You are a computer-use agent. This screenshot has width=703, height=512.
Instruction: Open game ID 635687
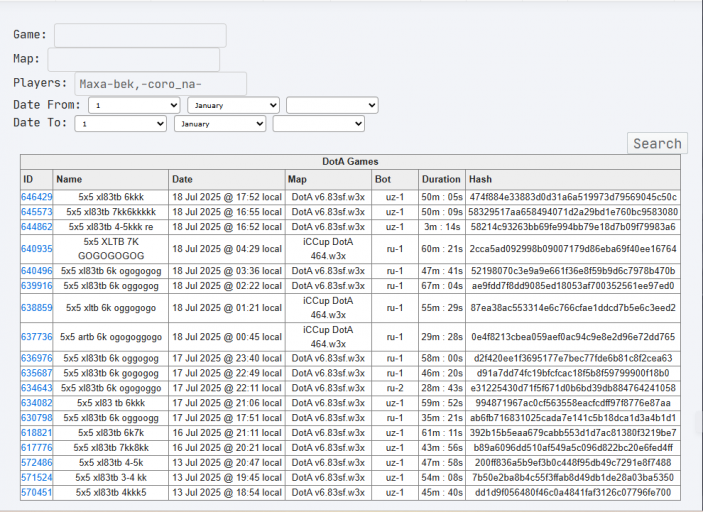pos(37,373)
